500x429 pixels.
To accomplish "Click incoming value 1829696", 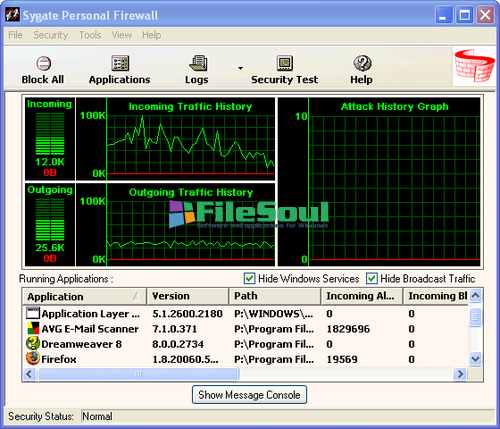I will pos(348,329).
